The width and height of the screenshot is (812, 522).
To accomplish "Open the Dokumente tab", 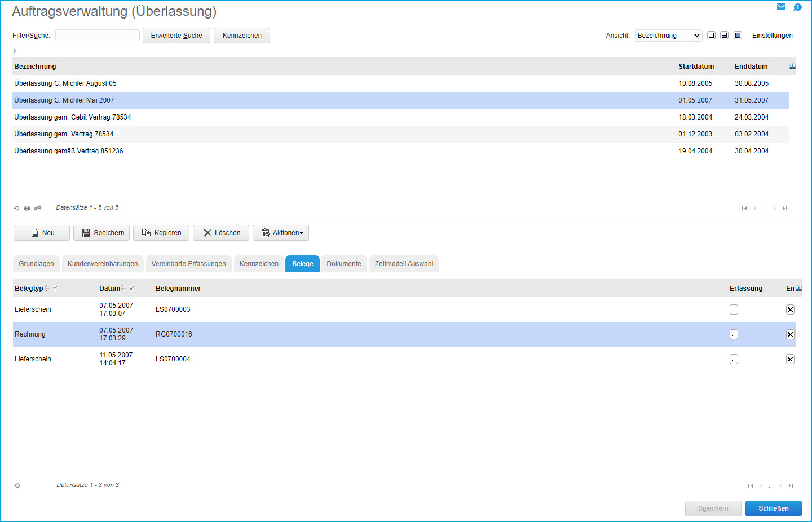I will 344,264.
